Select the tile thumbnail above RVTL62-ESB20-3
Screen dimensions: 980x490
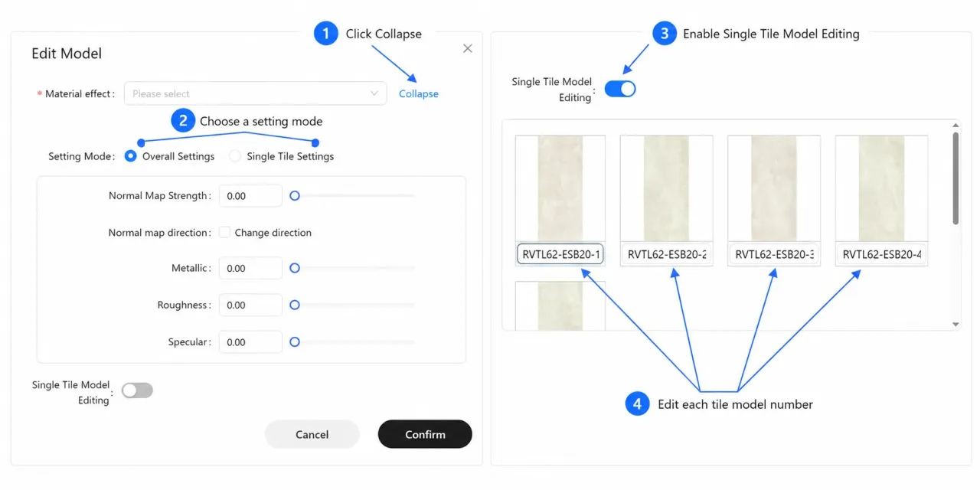point(774,189)
